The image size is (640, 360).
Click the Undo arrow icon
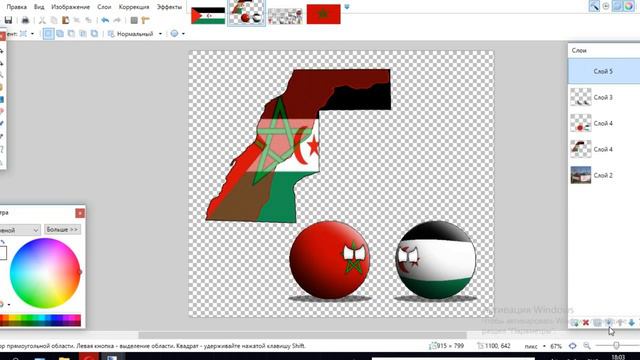coord(105,20)
